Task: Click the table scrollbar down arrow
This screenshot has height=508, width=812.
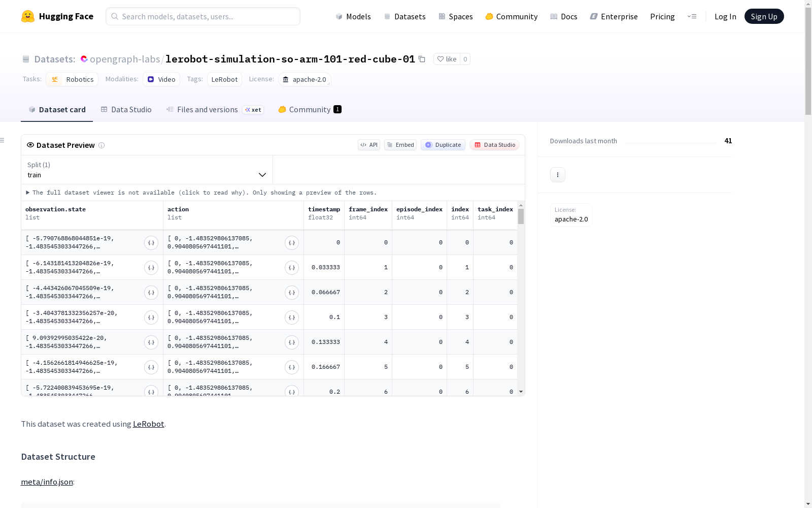Action: 521,392
